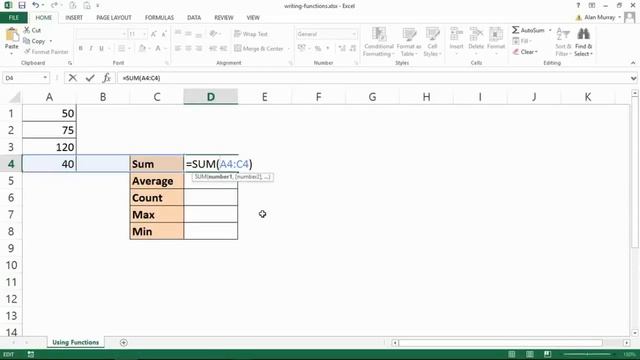640x360 pixels.
Task: Open Alan Murray account dropdown
Action: click(620, 17)
